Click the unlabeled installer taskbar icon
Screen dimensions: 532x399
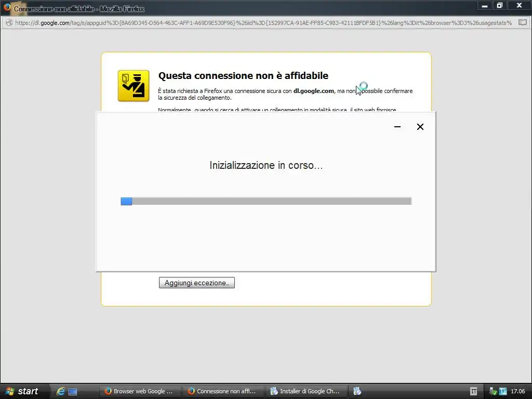coord(357,391)
